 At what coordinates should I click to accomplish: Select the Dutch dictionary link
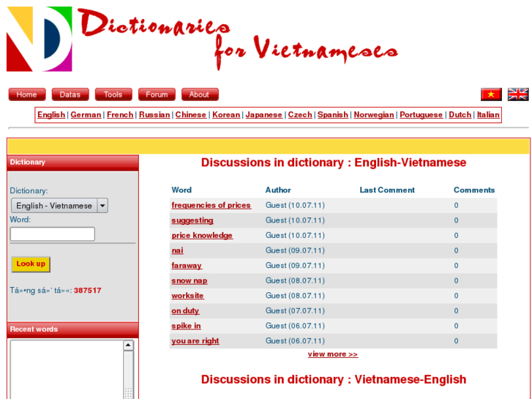click(x=460, y=115)
